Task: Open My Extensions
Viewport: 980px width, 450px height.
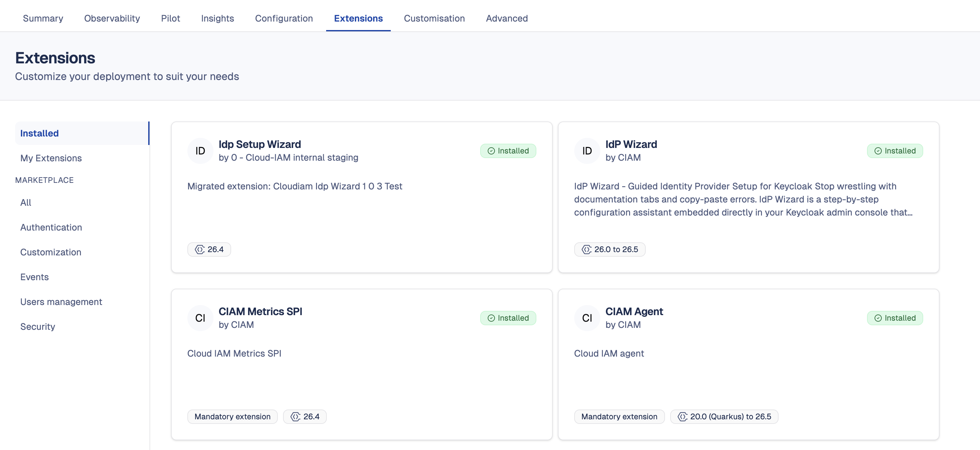Action: [x=51, y=158]
